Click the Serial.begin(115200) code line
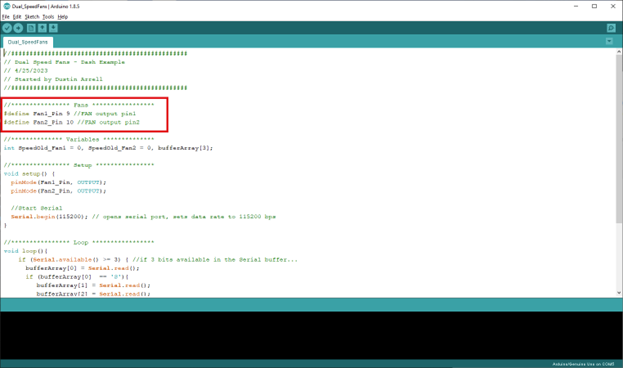 coord(143,217)
